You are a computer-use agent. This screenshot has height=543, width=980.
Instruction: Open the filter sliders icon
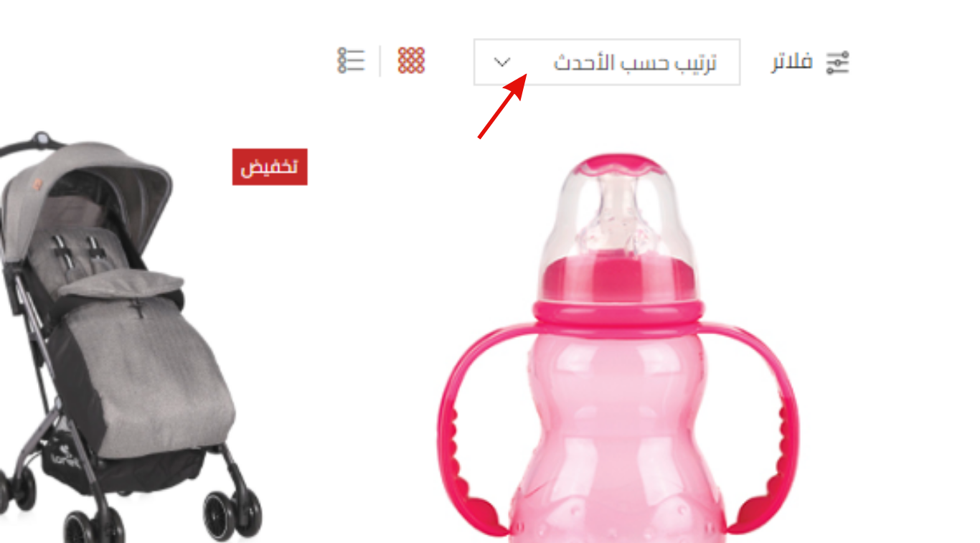pos(837,62)
